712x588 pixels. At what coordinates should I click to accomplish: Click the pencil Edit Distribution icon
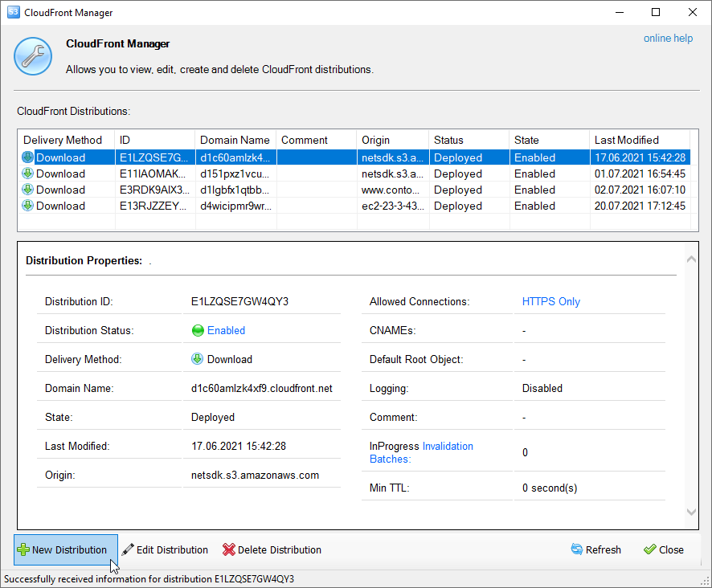(128, 549)
